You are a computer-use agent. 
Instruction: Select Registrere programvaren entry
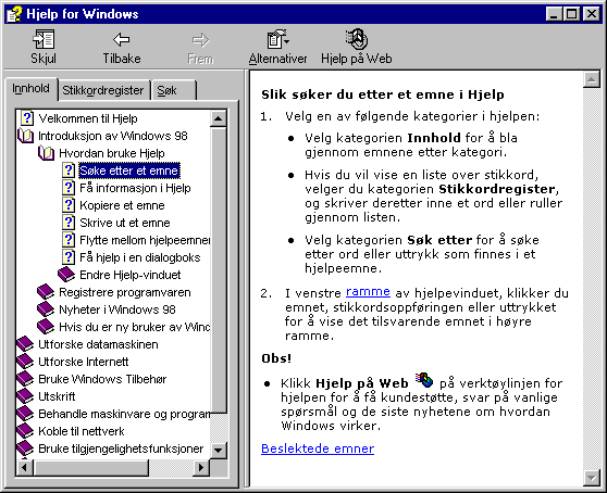click(x=125, y=292)
